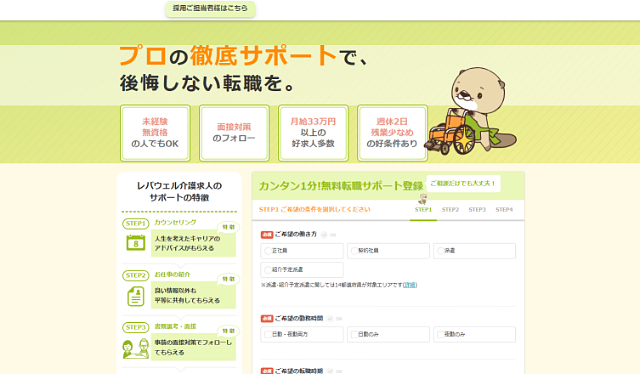This screenshot has height=374, width=640.
Task: Switch to the STEP2 tab
Action: (450, 210)
